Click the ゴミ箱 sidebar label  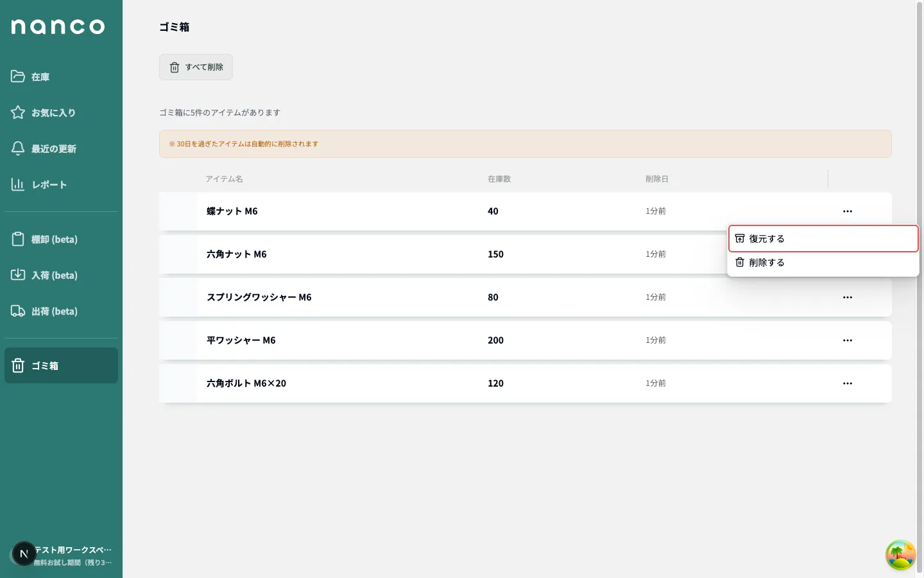[x=45, y=366]
